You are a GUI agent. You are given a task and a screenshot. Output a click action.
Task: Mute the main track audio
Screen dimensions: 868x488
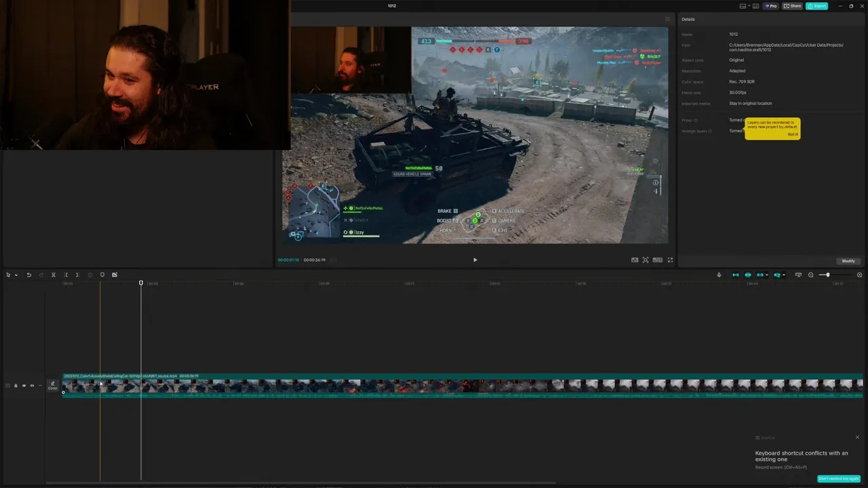coord(32,386)
